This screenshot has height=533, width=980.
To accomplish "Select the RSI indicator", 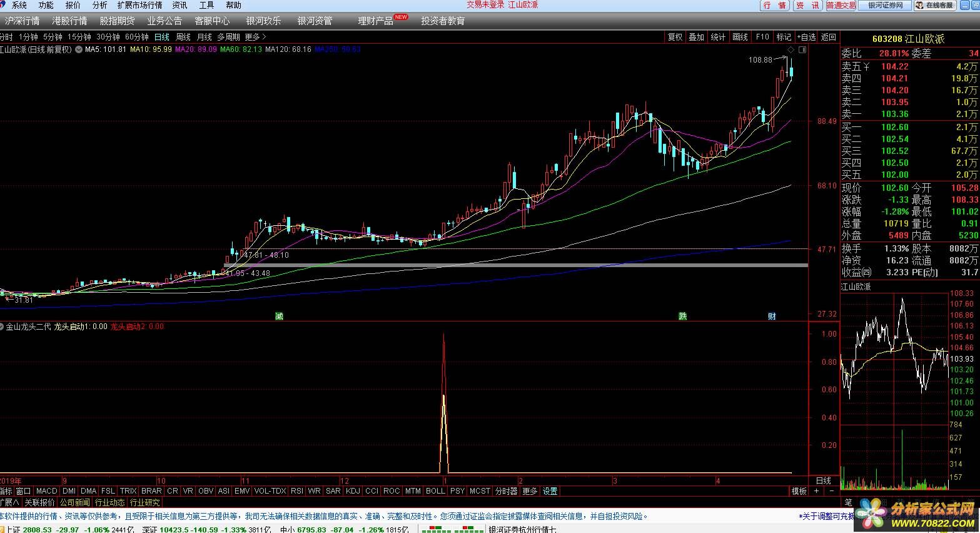I will point(296,491).
